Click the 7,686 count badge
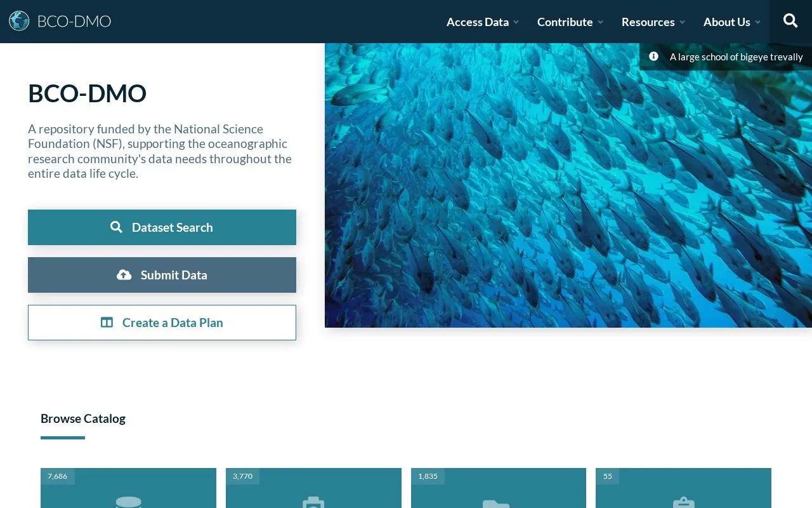The width and height of the screenshot is (812, 508). pyautogui.click(x=57, y=476)
